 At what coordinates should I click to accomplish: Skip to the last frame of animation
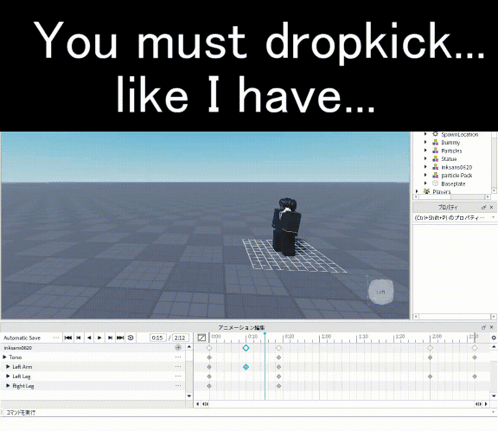[120, 338]
